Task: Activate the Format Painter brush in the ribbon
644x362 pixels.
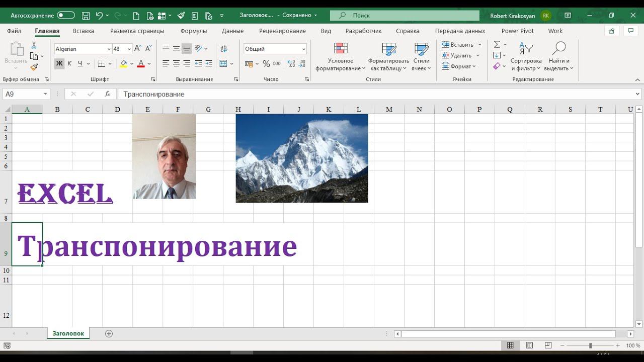Action: (x=34, y=67)
